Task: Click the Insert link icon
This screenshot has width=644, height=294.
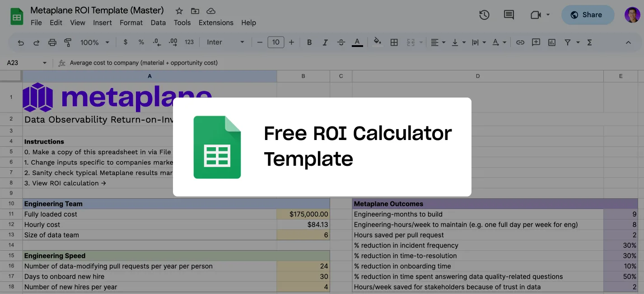Action: (520, 42)
